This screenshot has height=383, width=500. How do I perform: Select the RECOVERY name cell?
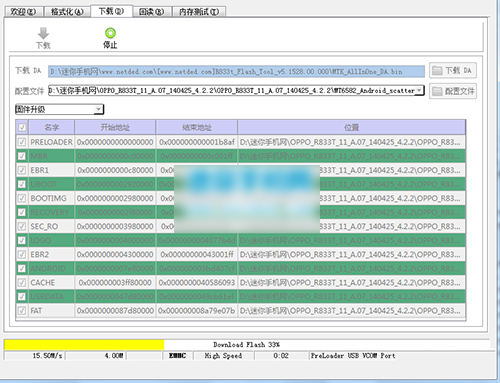coord(52,212)
